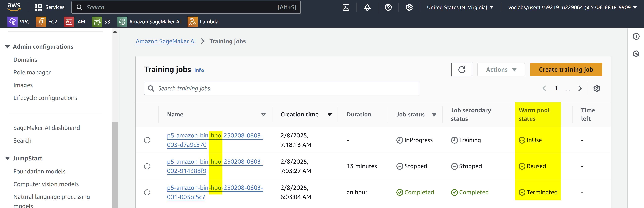Click Create training job button
Image resolution: width=644 pixels, height=208 pixels.
pyautogui.click(x=566, y=70)
